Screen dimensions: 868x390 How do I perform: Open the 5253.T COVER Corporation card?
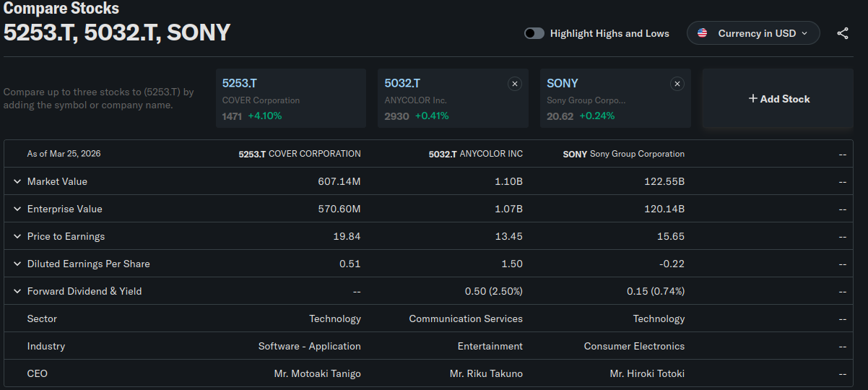pyautogui.click(x=240, y=84)
